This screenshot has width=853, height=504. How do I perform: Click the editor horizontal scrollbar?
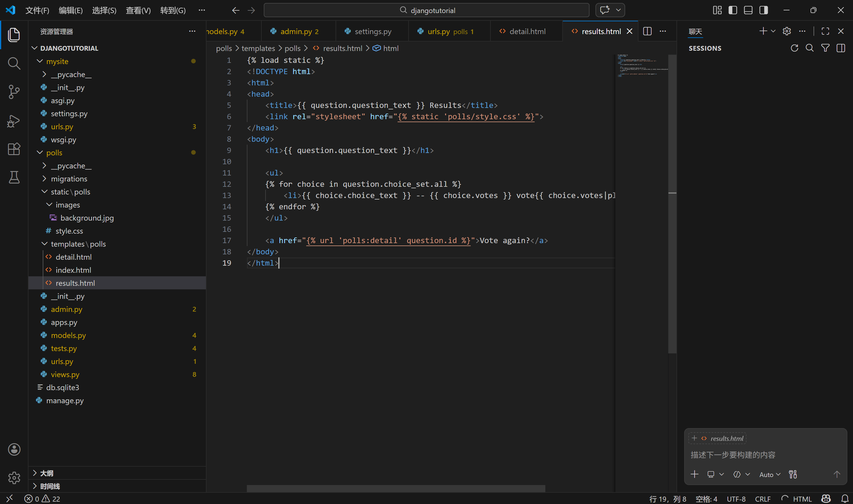395,488
